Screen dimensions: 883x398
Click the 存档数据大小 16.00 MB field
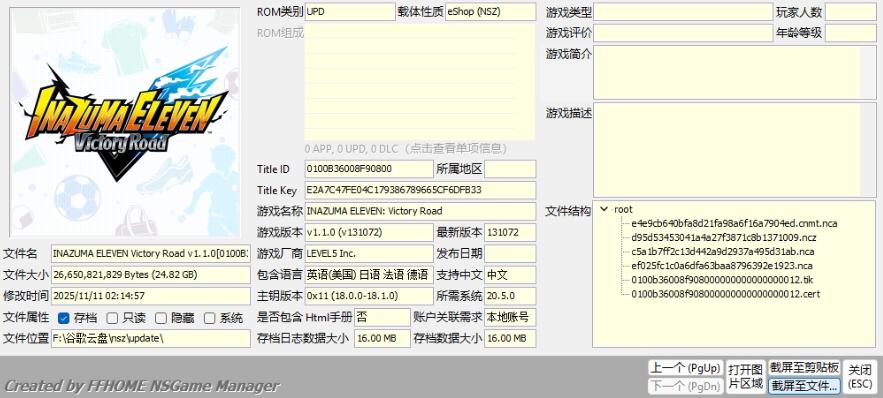pos(510,338)
